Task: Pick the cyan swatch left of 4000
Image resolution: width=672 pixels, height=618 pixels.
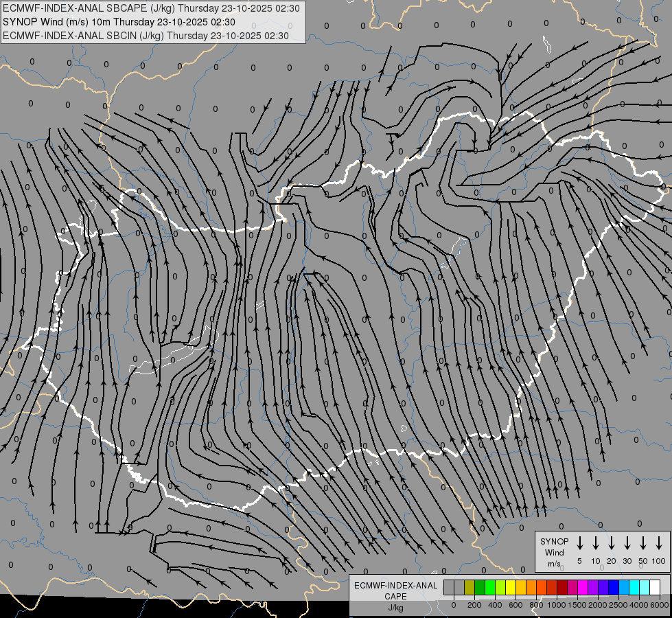Action: 634,587
